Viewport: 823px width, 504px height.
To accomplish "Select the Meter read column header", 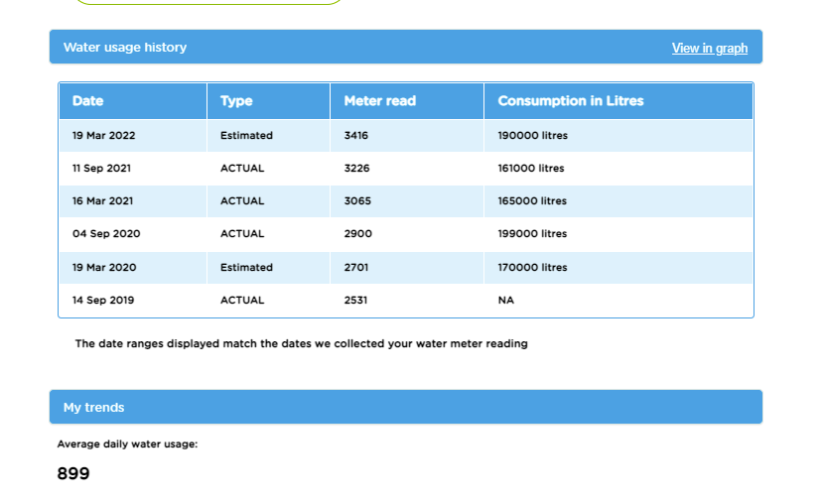I will pyautogui.click(x=379, y=101).
